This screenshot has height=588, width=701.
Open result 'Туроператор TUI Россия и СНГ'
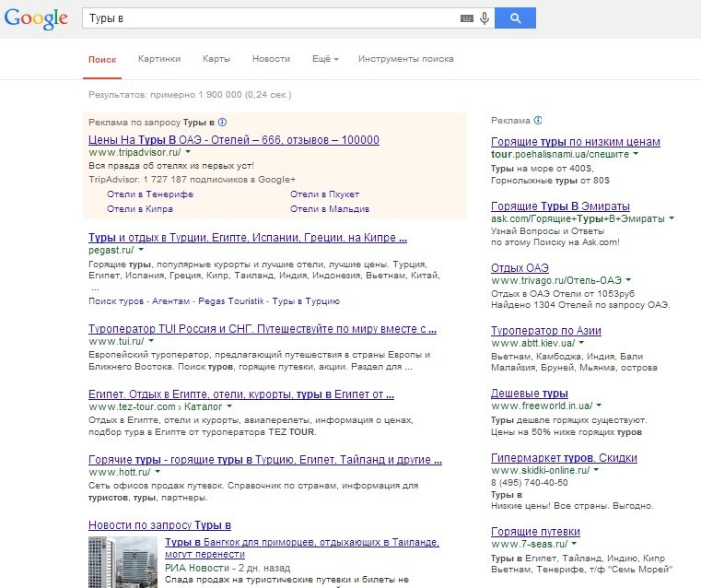click(x=263, y=329)
